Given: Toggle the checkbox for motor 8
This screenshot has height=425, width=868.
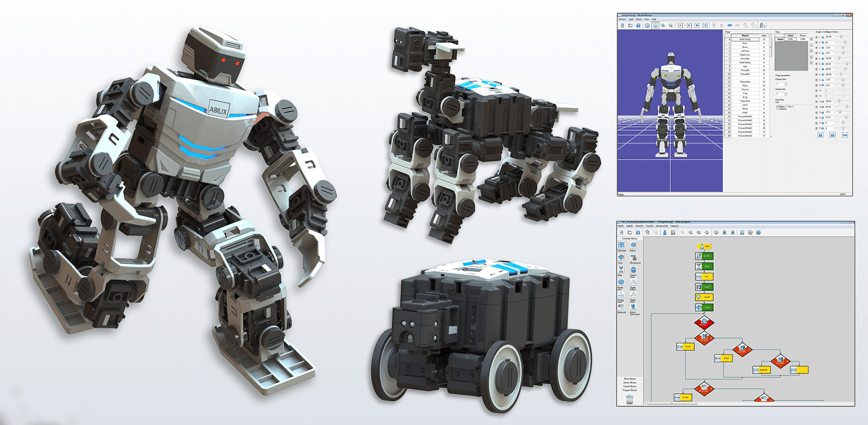Looking at the screenshot, I should tap(817, 74).
